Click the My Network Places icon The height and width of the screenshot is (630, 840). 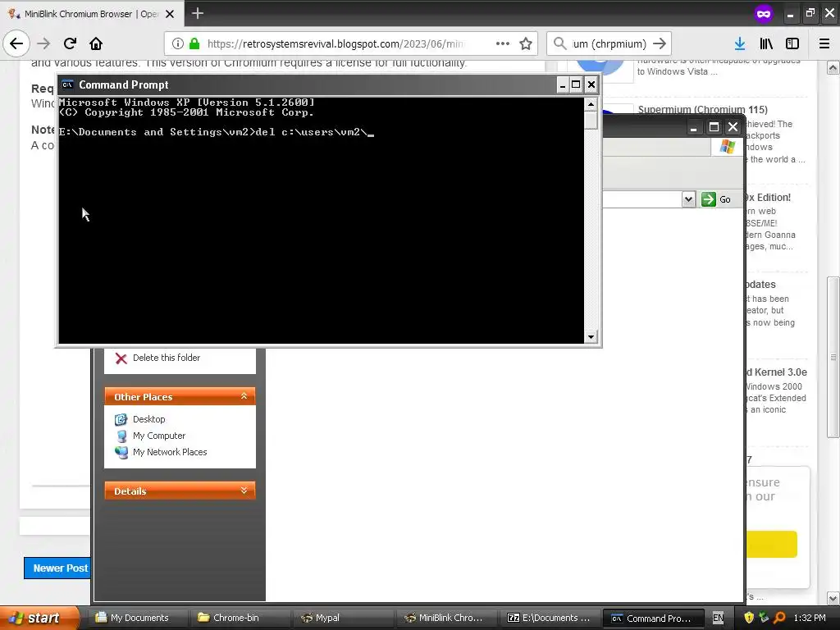tap(121, 452)
